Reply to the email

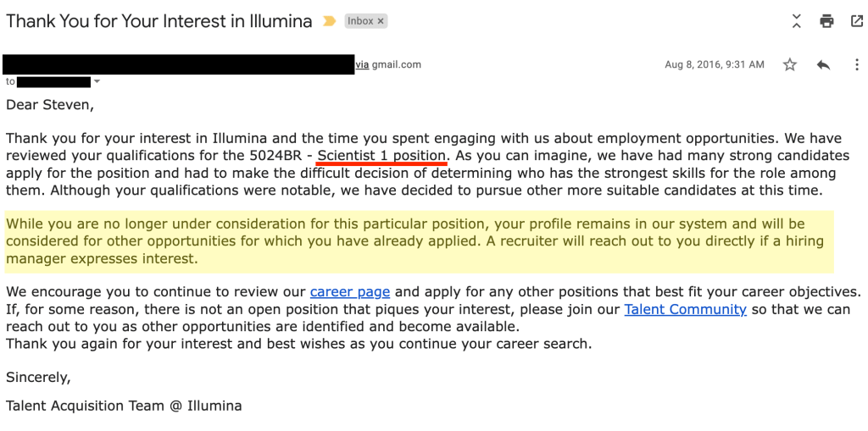[x=822, y=65]
